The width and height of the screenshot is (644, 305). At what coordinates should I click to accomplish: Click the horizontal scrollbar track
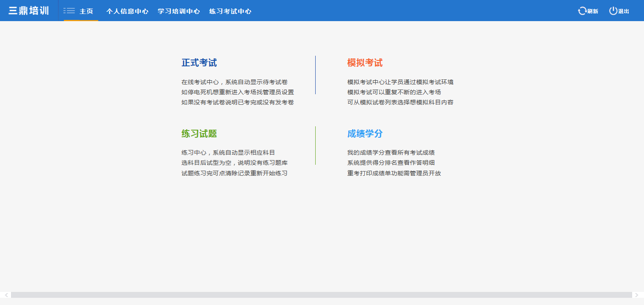tap(322, 295)
